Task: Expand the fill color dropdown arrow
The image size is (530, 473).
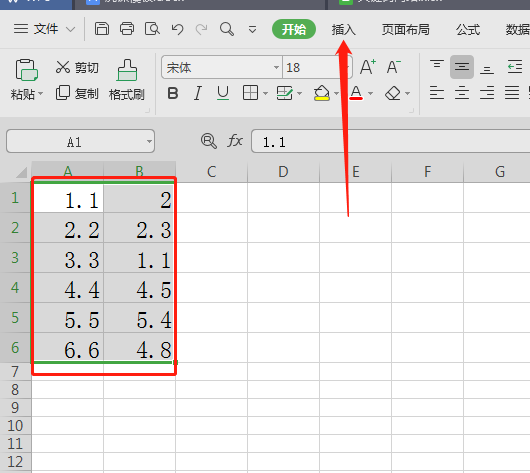Action: [x=336, y=93]
